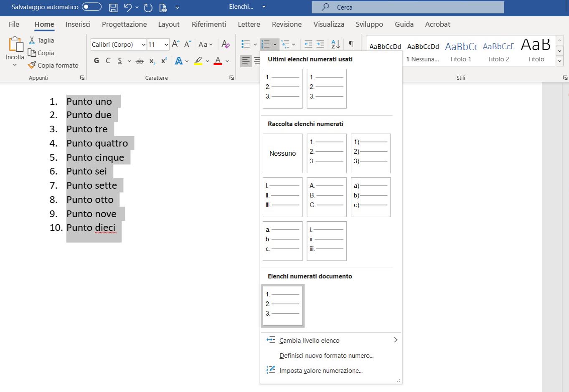
Task: Open the font size dropdown
Action: 166,45
